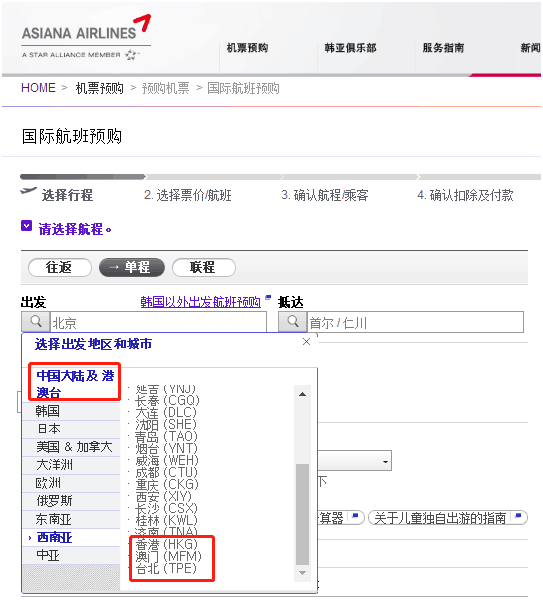Click the scrollbar down arrow in city list
This screenshot has height=600, width=543.
tap(302, 573)
